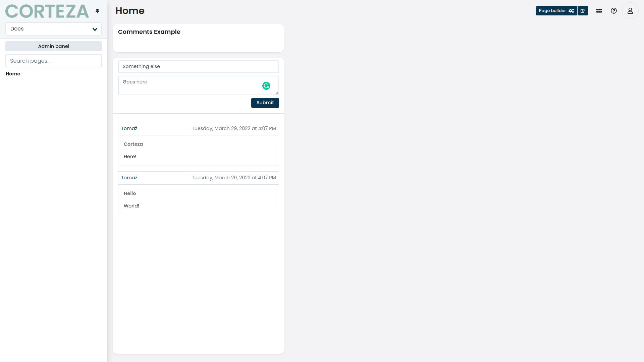Click the edit page pencil icon

point(583,11)
